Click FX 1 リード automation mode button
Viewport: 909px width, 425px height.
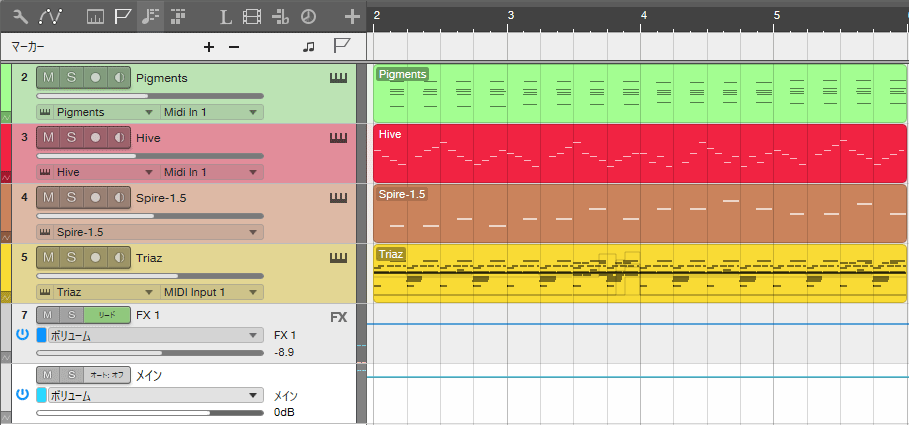107,315
